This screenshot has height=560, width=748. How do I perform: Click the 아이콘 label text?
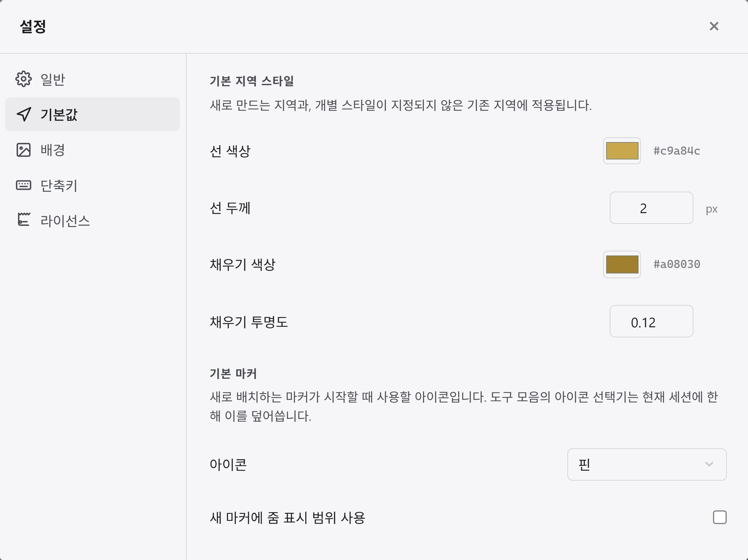228,465
